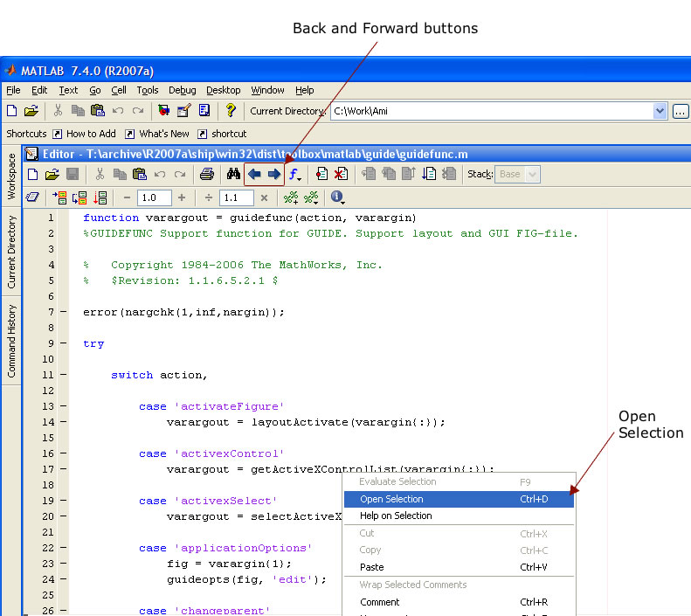Click the Profiler icon in the main toolbar
Viewport: 691px width, 616px height.
[204, 111]
